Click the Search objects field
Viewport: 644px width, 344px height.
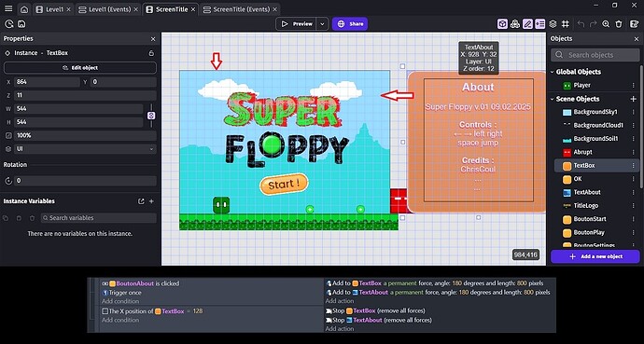click(595, 54)
